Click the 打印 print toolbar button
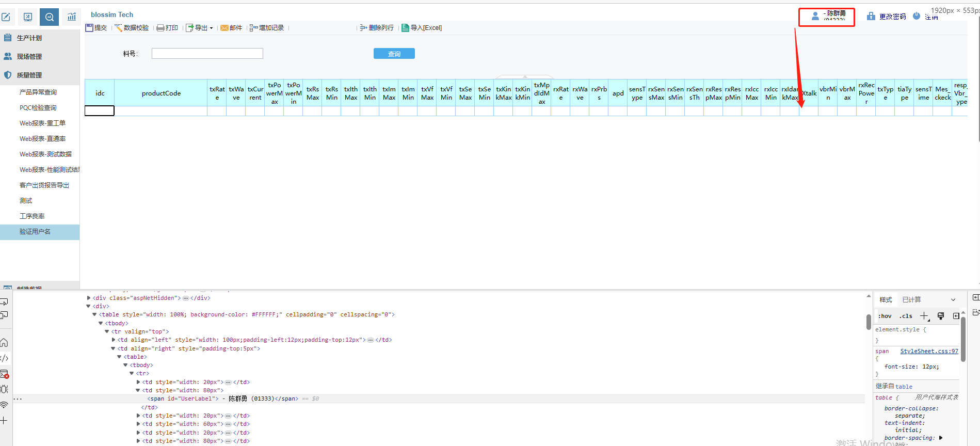 (168, 28)
